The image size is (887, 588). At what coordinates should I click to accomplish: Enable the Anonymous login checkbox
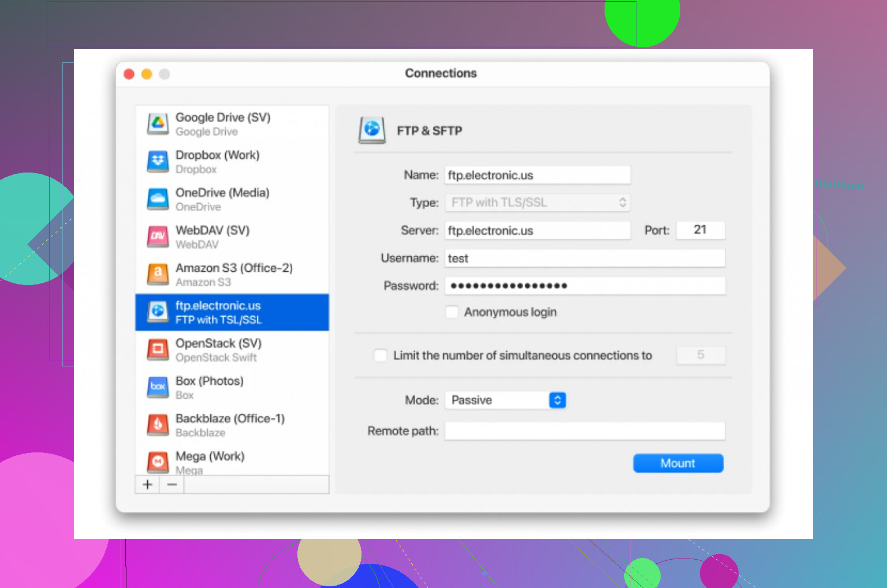pyautogui.click(x=452, y=312)
